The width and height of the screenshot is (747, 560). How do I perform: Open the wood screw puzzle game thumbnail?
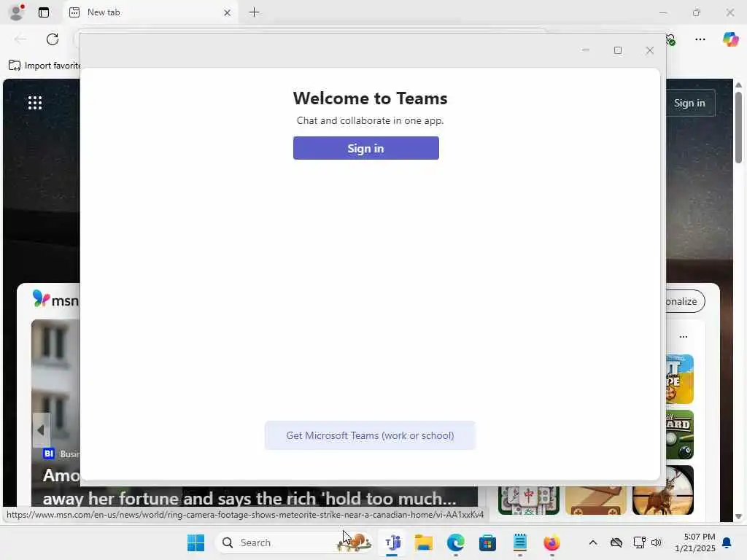596,500
